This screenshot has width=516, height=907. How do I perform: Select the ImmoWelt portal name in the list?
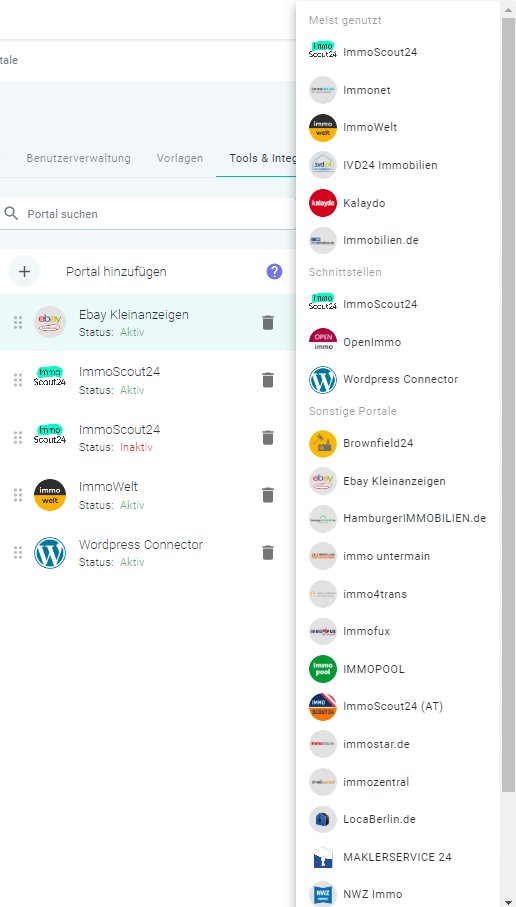tap(108, 487)
